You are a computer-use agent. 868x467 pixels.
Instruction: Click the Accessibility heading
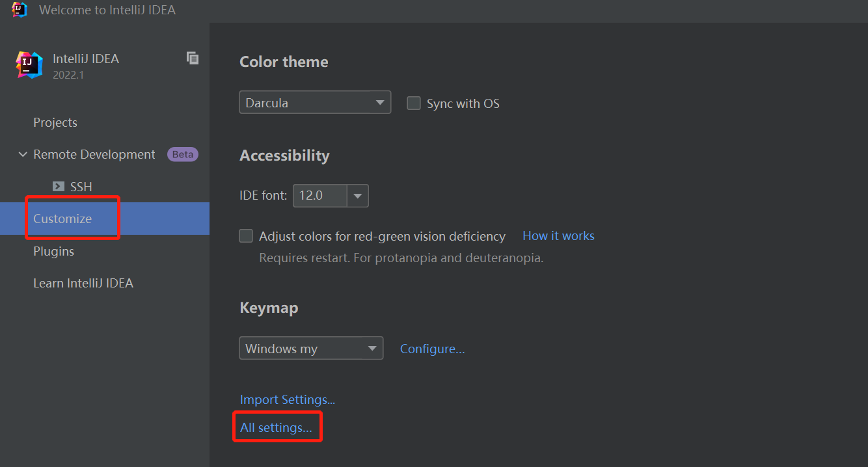[x=284, y=156]
